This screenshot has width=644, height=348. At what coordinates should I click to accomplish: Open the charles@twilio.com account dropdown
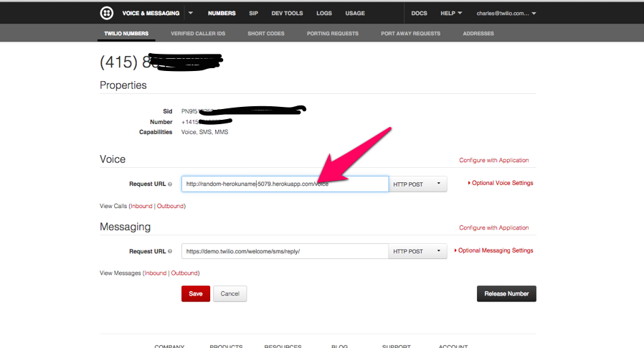pyautogui.click(x=506, y=13)
